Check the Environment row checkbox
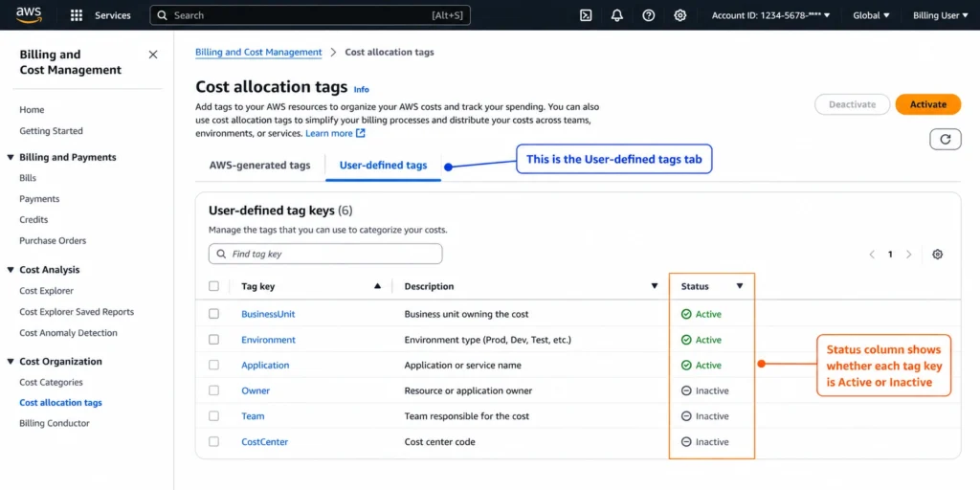The height and width of the screenshot is (490, 980). (213, 340)
